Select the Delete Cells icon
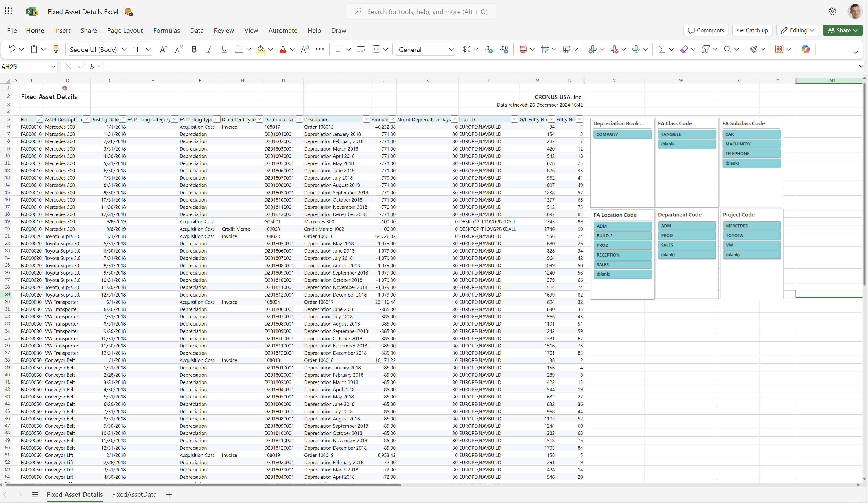The image size is (868, 503). tap(615, 49)
